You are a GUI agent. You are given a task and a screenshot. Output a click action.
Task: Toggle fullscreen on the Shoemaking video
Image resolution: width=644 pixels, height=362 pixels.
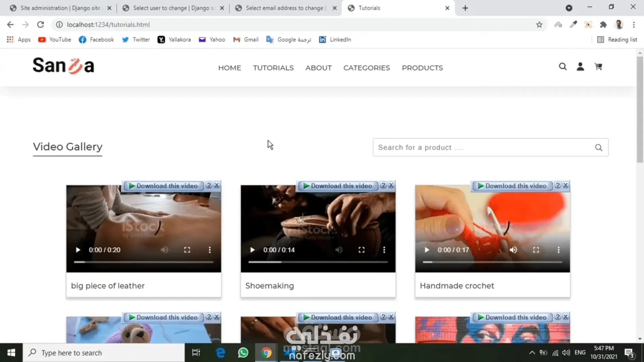coord(361,250)
